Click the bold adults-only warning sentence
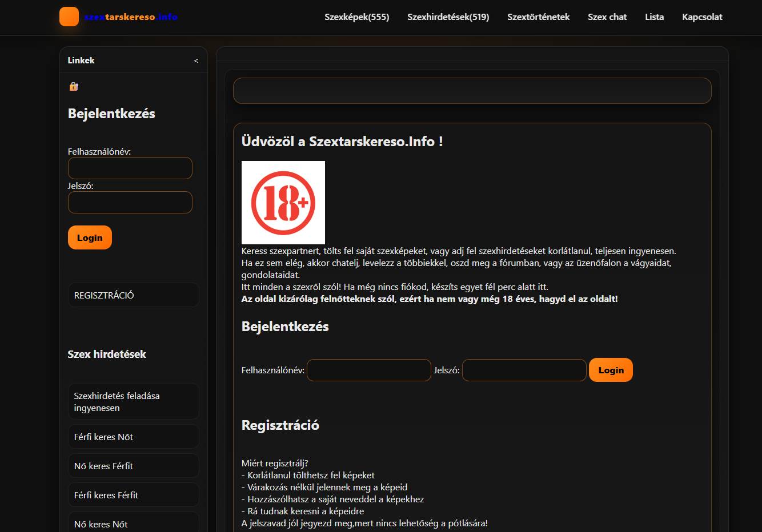This screenshot has height=532, width=762. [430, 299]
